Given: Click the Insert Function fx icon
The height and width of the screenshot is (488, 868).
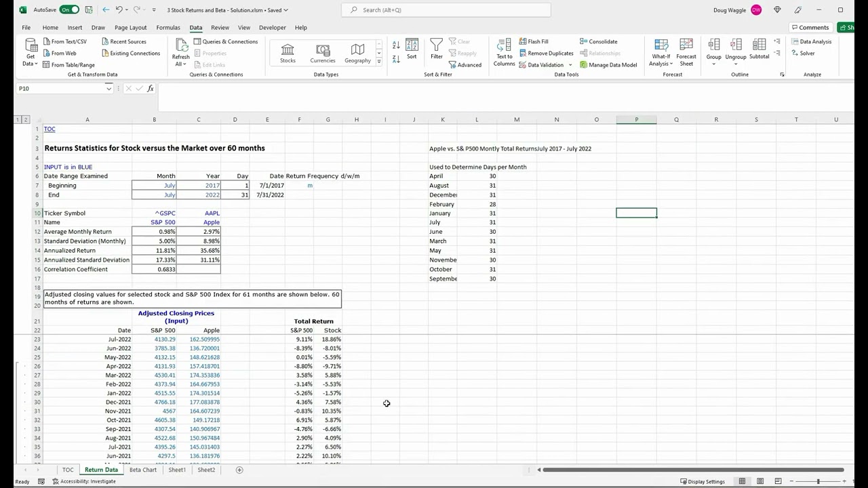Looking at the screenshot, I should [x=151, y=88].
